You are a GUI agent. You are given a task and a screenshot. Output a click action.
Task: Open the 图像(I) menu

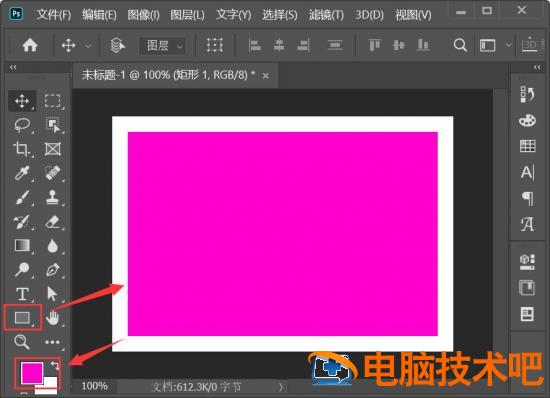point(143,15)
